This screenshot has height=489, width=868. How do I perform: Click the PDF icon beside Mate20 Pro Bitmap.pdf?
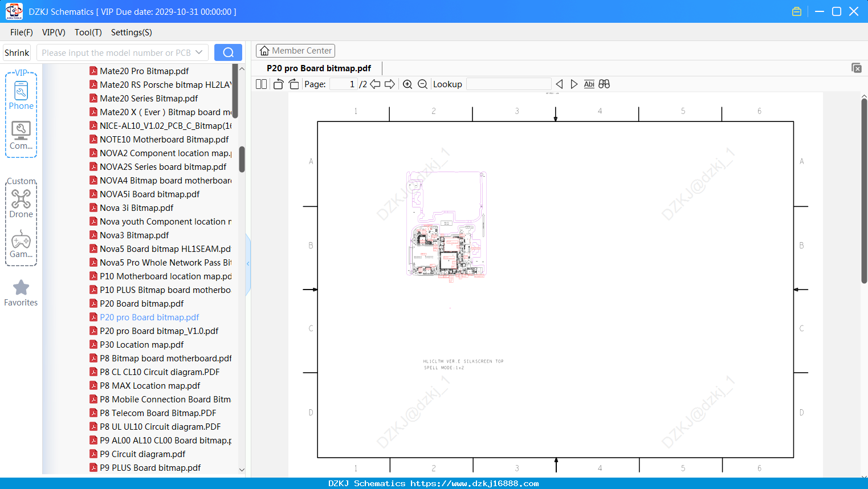coord(93,71)
